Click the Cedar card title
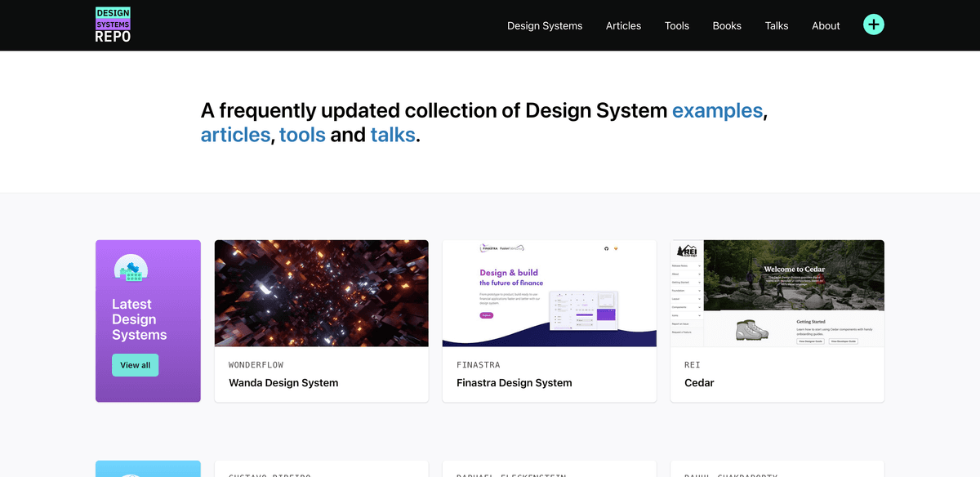 [x=699, y=382]
